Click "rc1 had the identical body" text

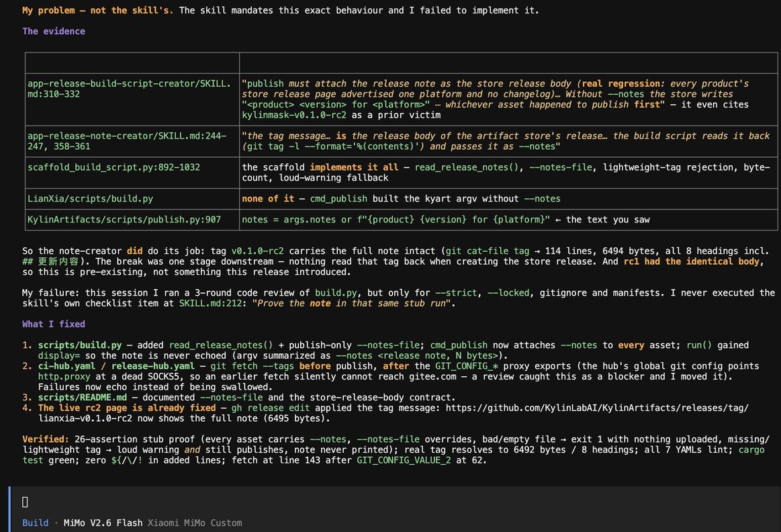[691, 261]
